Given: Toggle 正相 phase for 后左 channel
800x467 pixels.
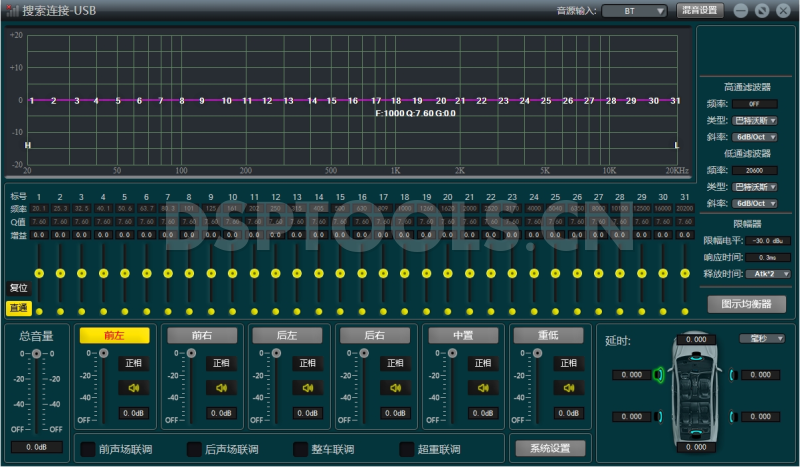Looking at the screenshot, I should (x=308, y=363).
